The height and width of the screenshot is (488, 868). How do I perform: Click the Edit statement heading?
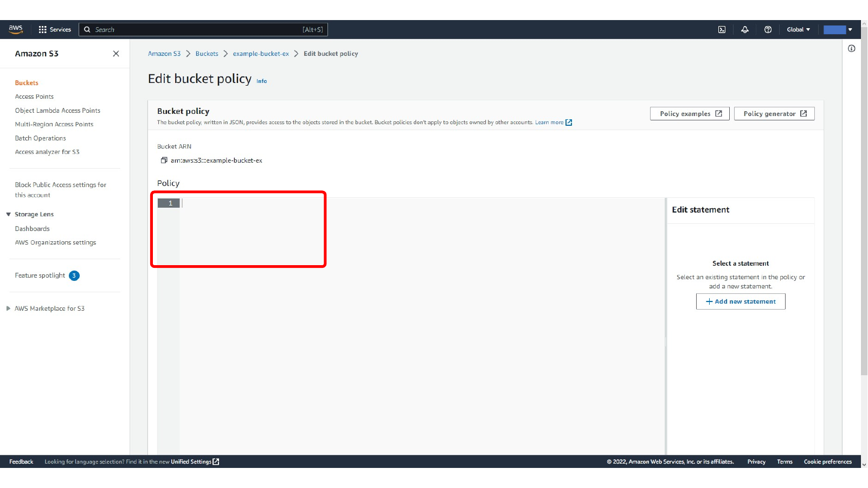click(x=700, y=210)
